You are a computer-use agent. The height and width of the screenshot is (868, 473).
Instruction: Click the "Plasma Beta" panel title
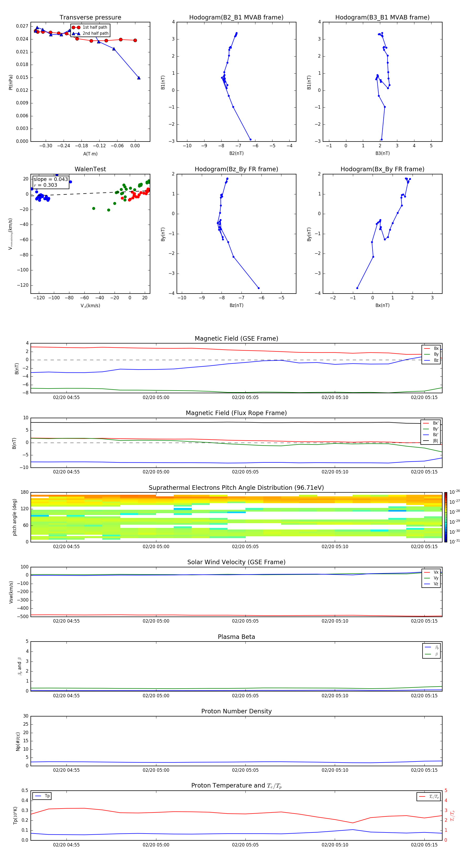236,637
